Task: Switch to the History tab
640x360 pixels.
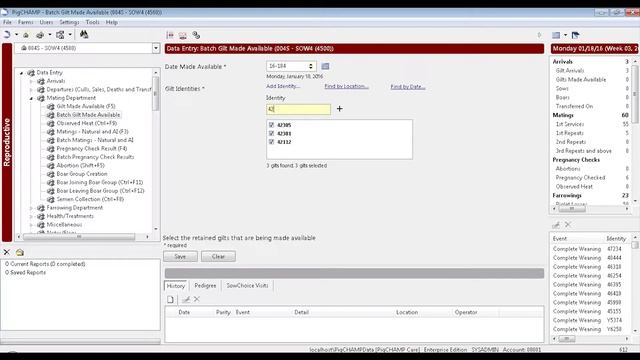Action: pos(176,286)
